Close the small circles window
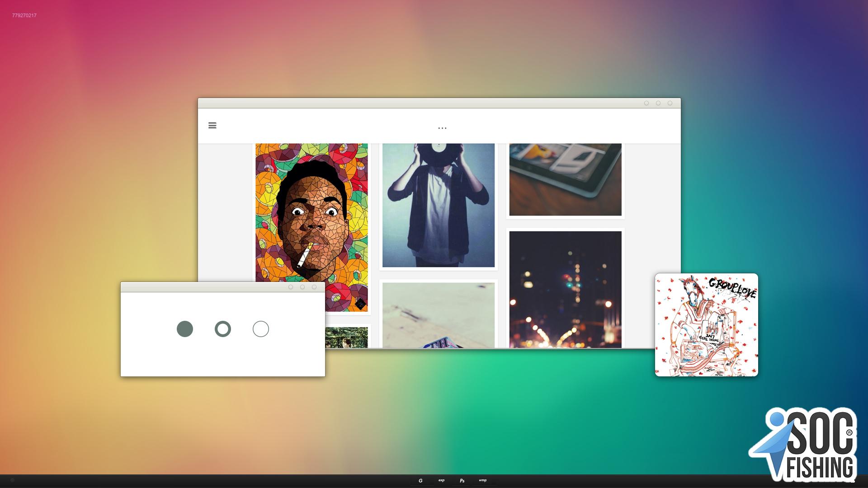The height and width of the screenshot is (488, 868). click(x=314, y=287)
